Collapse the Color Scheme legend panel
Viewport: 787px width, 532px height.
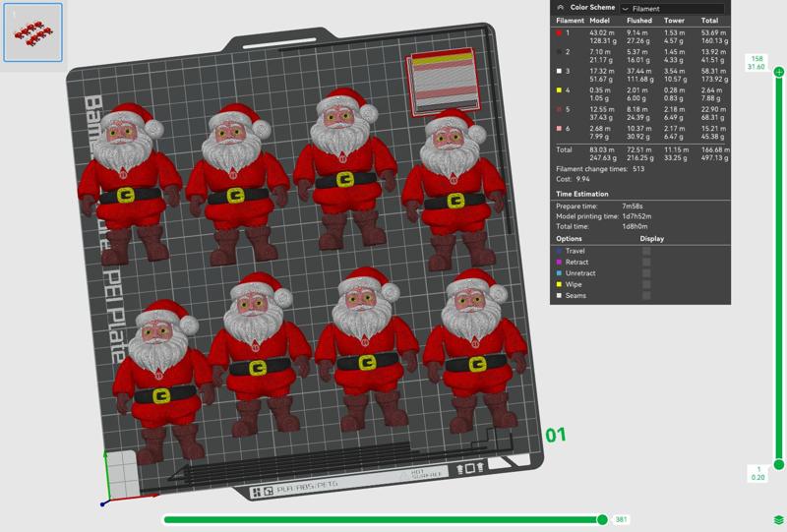coord(560,8)
